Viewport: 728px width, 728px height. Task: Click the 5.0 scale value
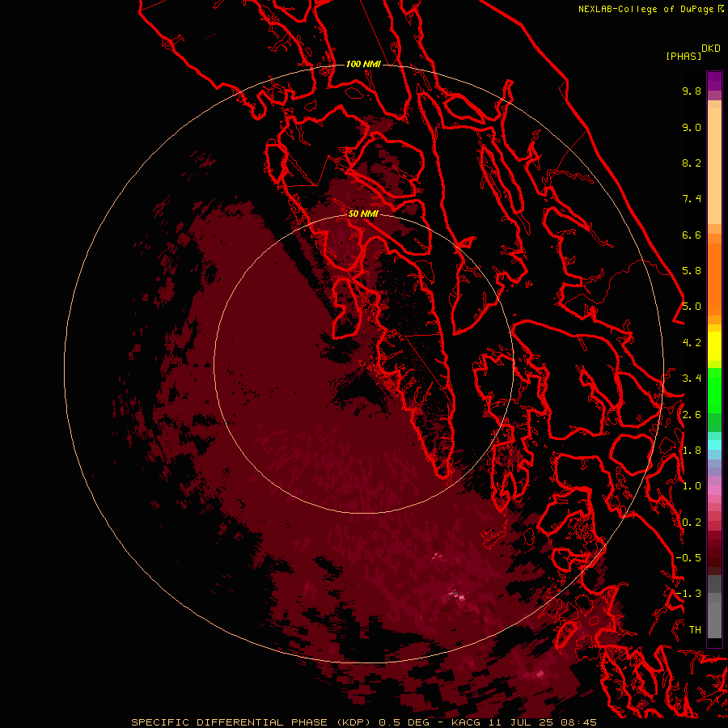[692, 307]
